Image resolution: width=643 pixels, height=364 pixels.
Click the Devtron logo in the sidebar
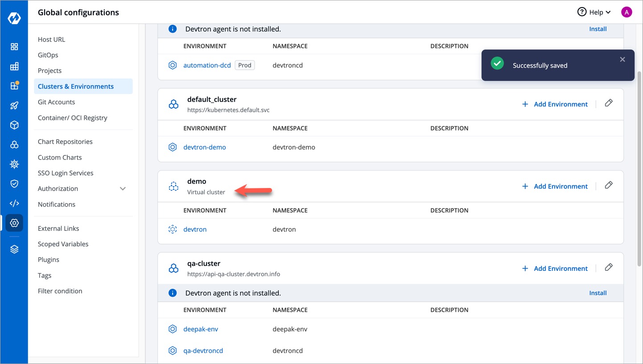pyautogui.click(x=14, y=18)
